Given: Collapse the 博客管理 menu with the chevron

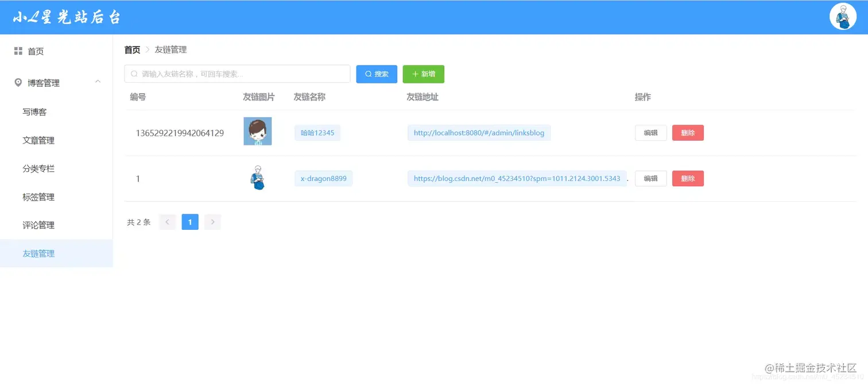Looking at the screenshot, I should 98,82.
